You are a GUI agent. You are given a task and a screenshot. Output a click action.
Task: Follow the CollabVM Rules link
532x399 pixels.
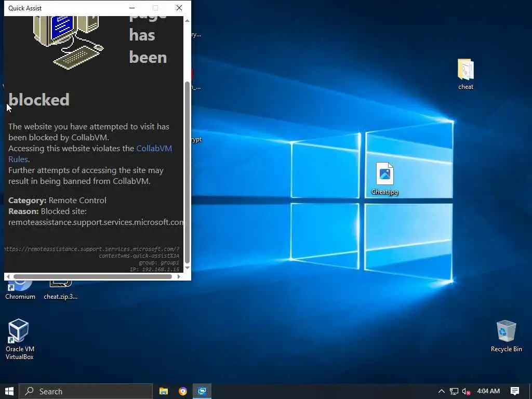[x=154, y=149]
